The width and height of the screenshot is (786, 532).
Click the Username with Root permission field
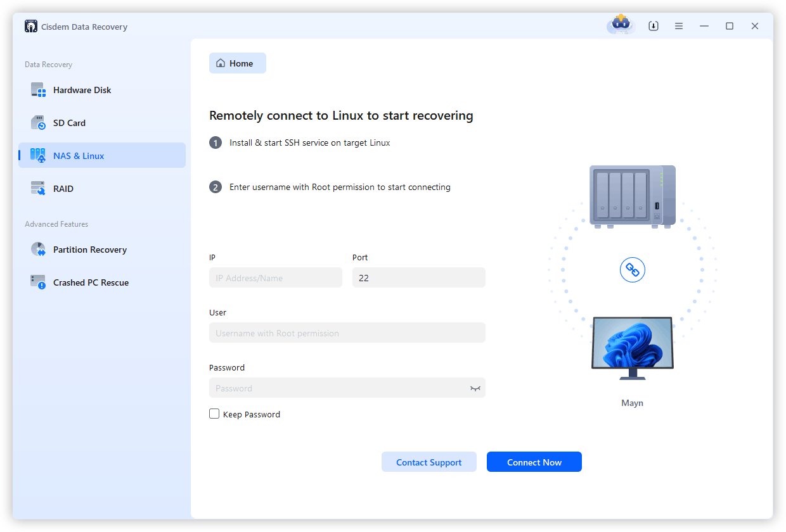[347, 333]
